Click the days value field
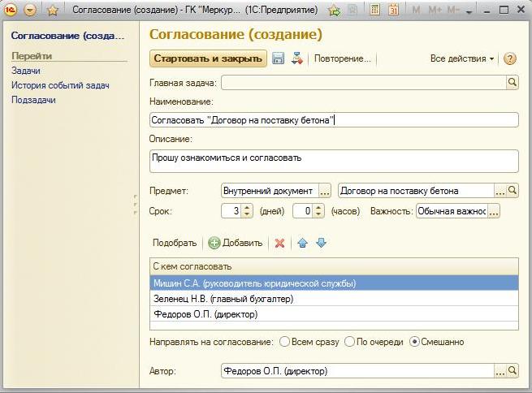This screenshot has width=532, height=393. (231, 211)
